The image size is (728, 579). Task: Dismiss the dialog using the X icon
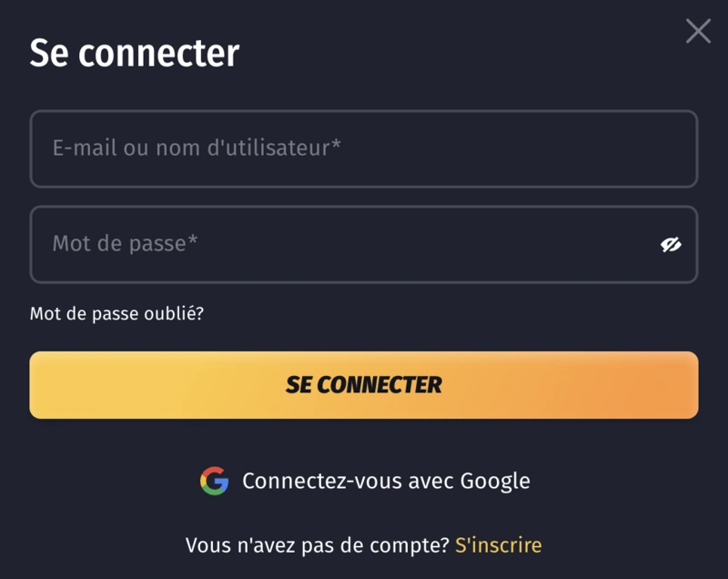point(698,31)
